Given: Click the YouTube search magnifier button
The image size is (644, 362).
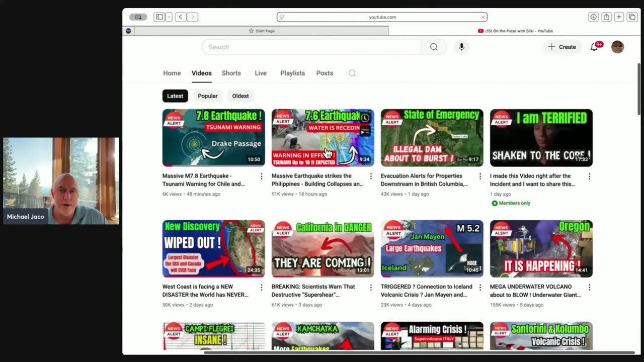Looking at the screenshot, I should point(434,47).
